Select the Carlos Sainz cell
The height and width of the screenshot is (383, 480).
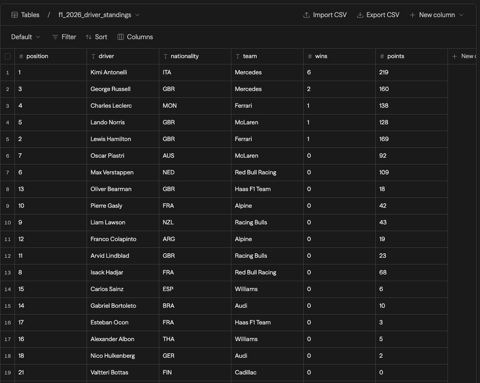123,289
